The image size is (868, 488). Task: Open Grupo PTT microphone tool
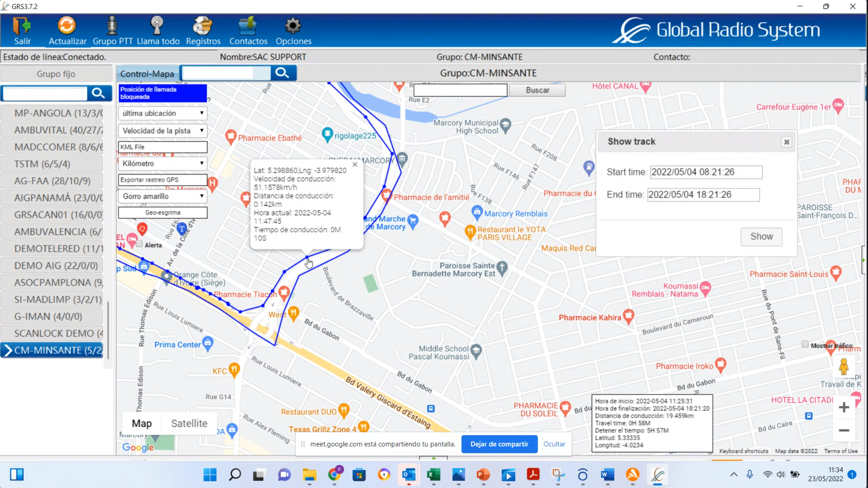click(112, 25)
